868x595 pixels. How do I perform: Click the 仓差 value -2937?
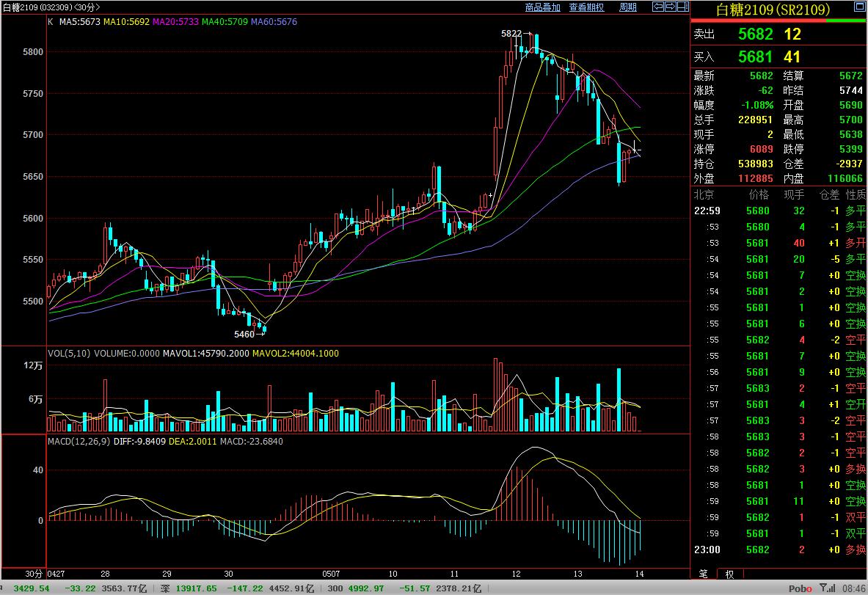tap(848, 164)
